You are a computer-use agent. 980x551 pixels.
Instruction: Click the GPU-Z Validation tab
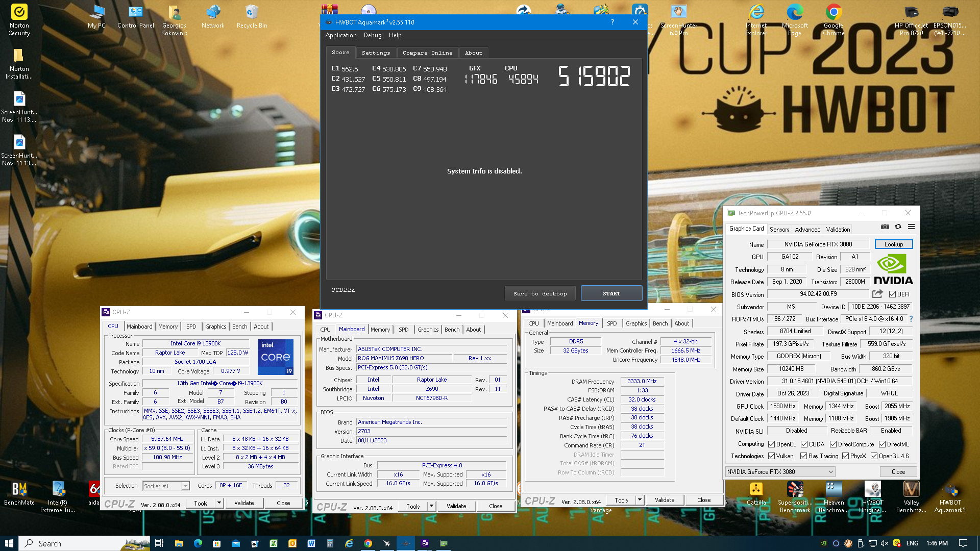[x=838, y=230]
